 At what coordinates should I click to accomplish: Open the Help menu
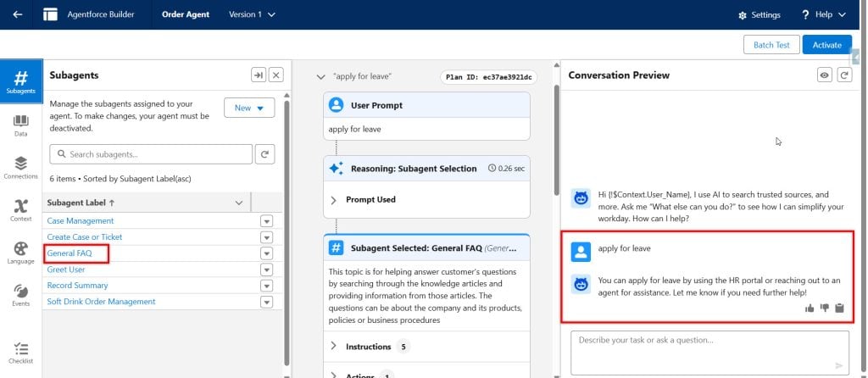pos(824,15)
